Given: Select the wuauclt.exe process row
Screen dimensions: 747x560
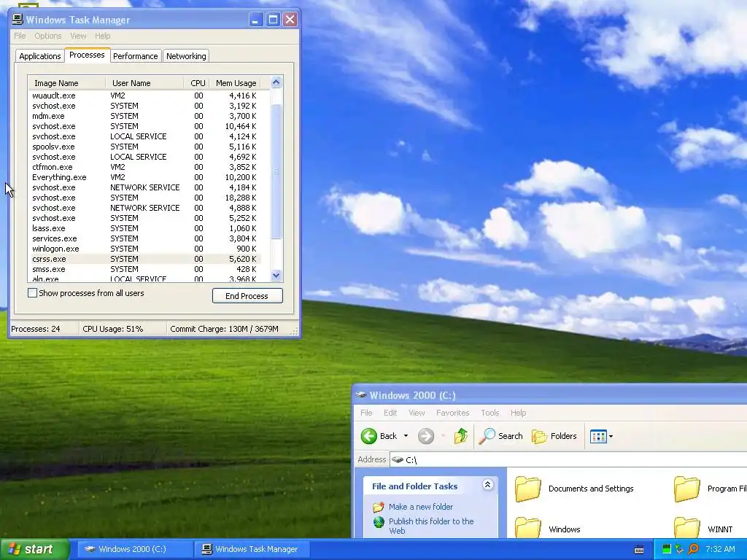Looking at the screenshot, I should coord(145,96).
